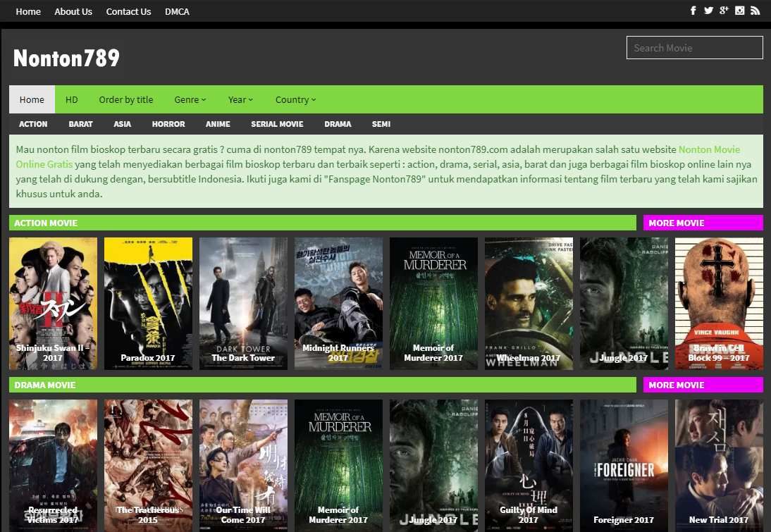Viewport: 771px width, 532px height.
Task: Browse the ACTION category
Action: pyautogui.click(x=33, y=124)
